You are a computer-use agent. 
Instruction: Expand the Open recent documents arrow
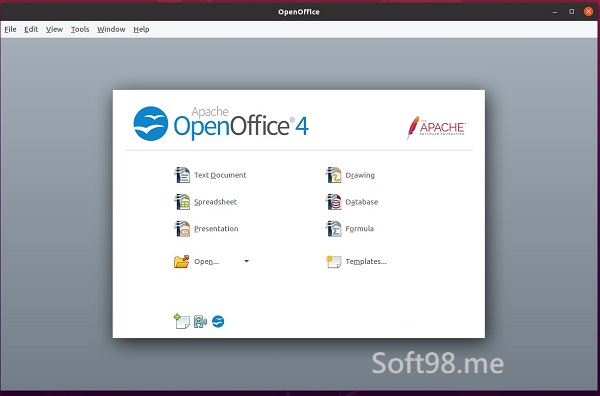(x=246, y=261)
